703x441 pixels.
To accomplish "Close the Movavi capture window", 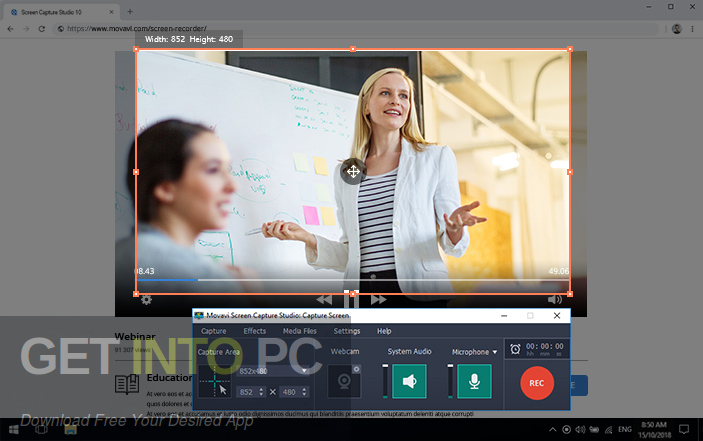I will [x=557, y=316].
